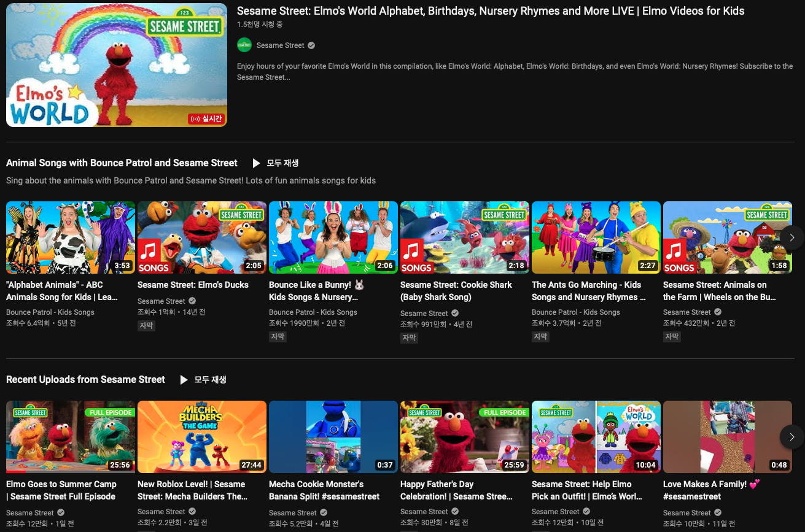Click the SONGS music note badge on Cookie Shark

click(416, 257)
